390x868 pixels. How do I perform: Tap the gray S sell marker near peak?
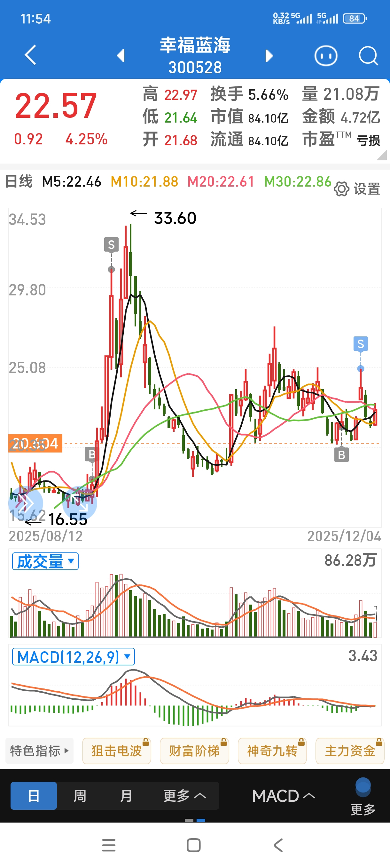111,245
